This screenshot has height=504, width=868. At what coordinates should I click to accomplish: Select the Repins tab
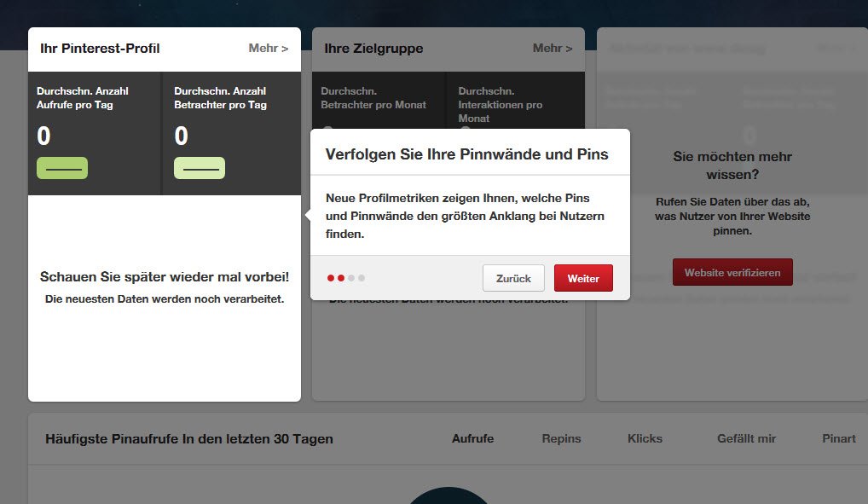click(561, 438)
